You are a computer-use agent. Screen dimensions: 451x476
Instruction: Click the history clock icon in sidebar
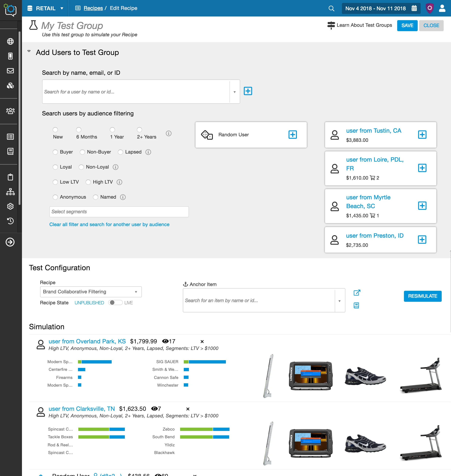click(10, 221)
